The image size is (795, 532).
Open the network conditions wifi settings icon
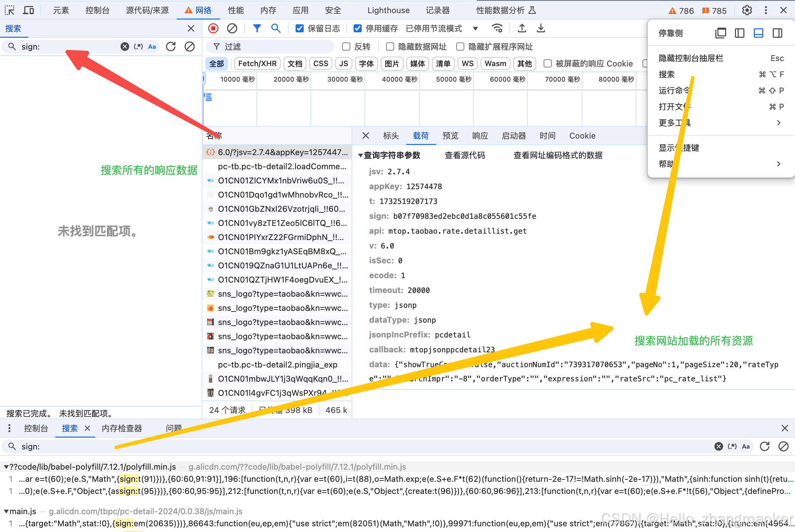pos(497,29)
